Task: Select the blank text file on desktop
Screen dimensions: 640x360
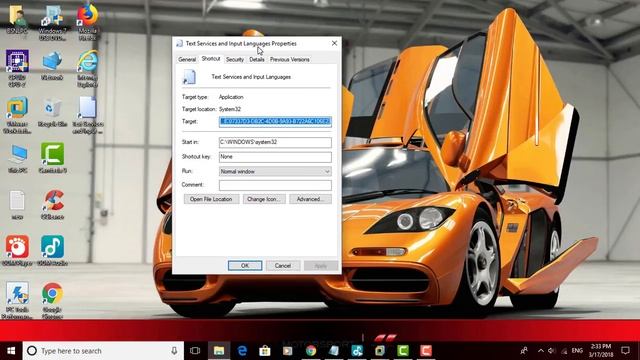Action: click(17, 205)
